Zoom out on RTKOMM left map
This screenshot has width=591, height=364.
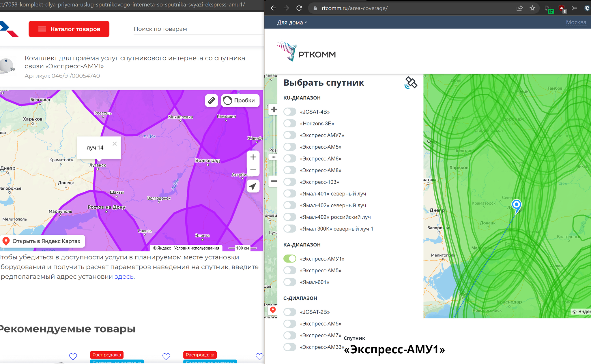(274, 181)
